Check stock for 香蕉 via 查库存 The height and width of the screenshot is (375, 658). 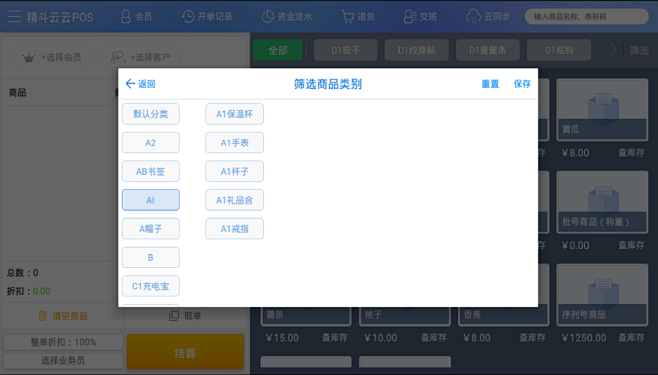(x=533, y=338)
